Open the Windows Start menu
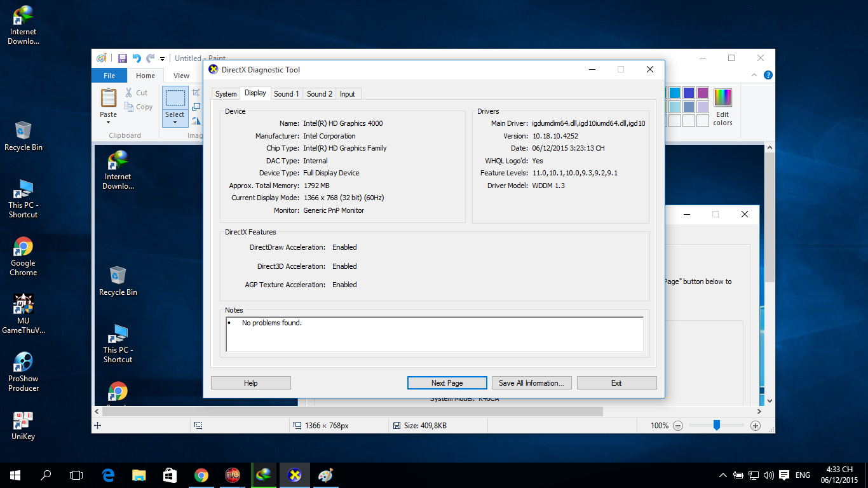Image resolution: width=868 pixels, height=488 pixels. coord(15,475)
